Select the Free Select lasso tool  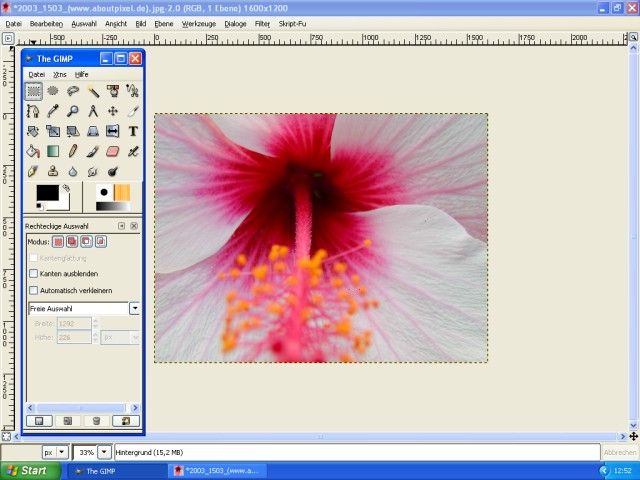pyautogui.click(x=73, y=91)
